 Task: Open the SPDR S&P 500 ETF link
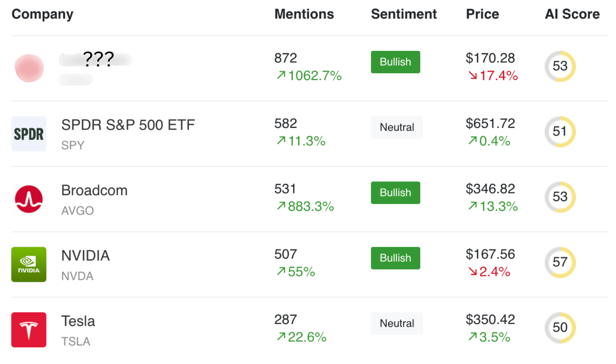(x=128, y=125)
